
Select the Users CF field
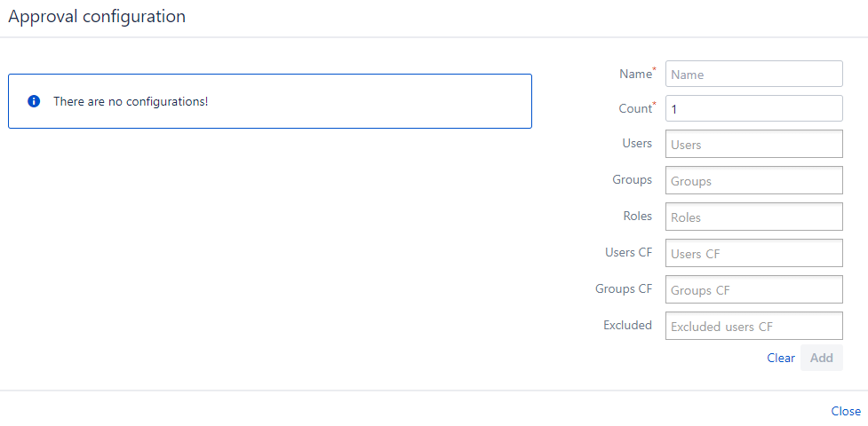pos(754,254)
